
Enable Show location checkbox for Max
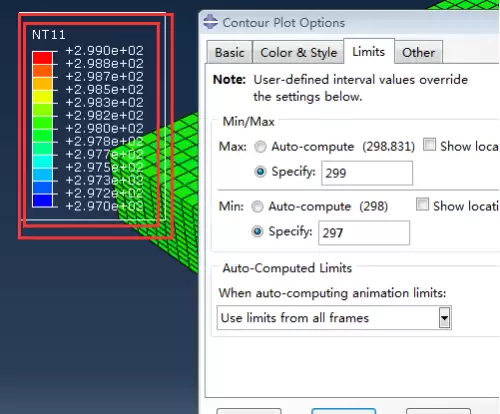pos(429,145)
